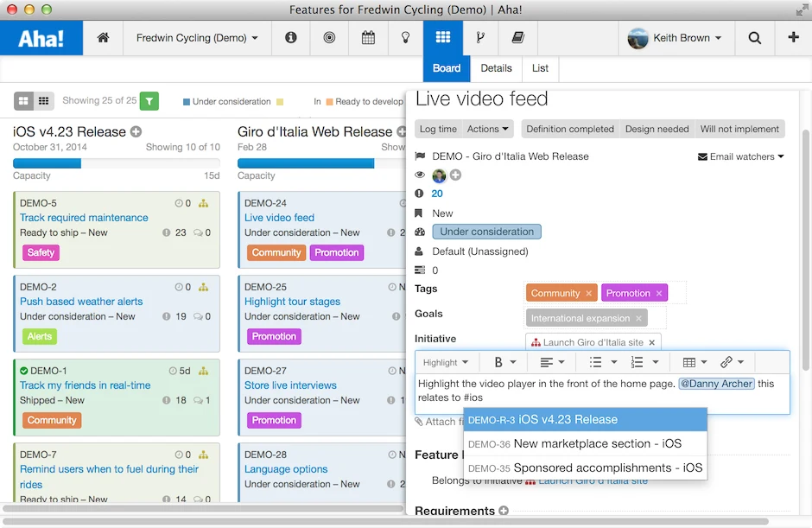Click the Log time button
The height and width of the screenshot is (528, 812).
[x=438, y=129]
